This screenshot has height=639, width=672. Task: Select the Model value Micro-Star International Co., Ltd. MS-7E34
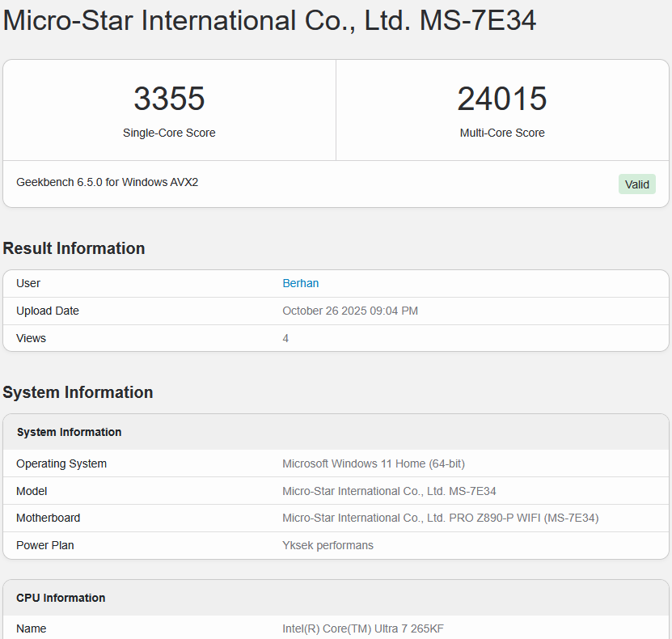(x=389, y=491)
